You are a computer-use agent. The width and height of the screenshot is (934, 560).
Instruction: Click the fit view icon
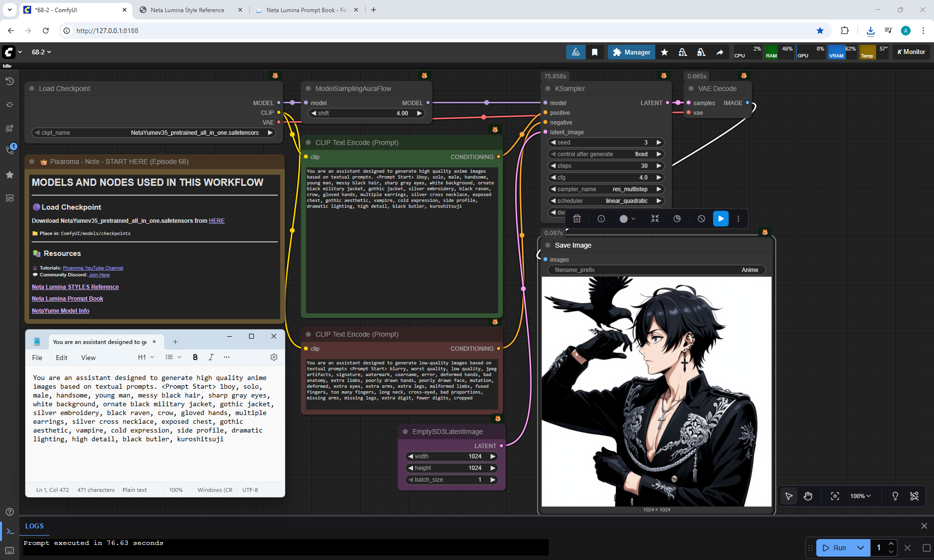[x=835, y=496]
